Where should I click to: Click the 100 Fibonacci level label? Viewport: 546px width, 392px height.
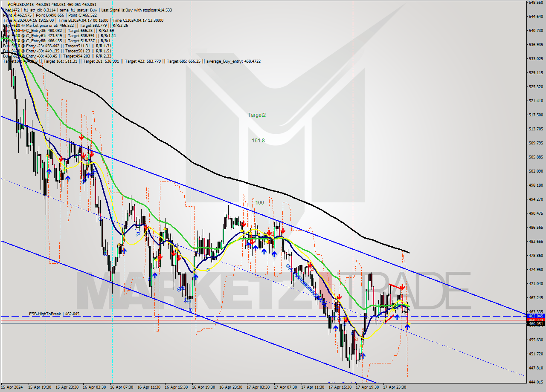coord(260,203)
